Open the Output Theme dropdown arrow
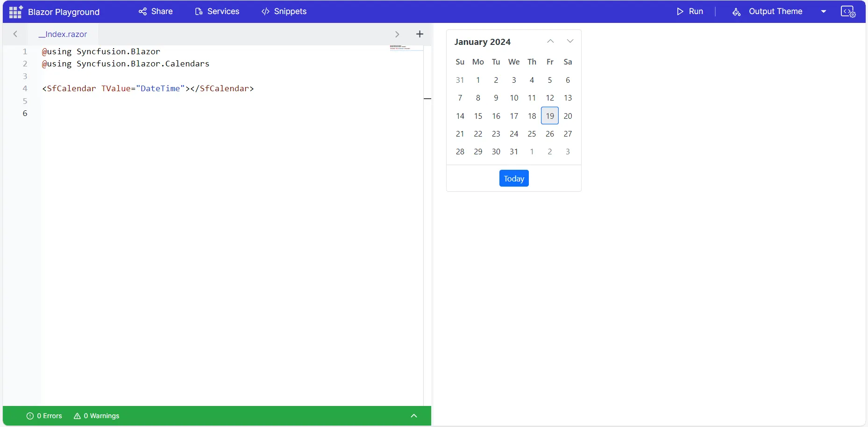Image resolution: width=868 pixels, height=427 pixels. (824, 11)
